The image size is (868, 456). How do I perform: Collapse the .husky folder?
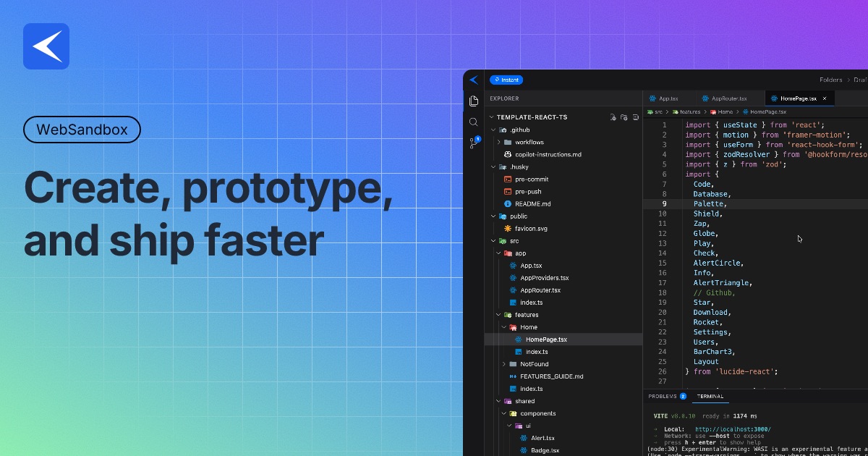(x=493, y=166)
